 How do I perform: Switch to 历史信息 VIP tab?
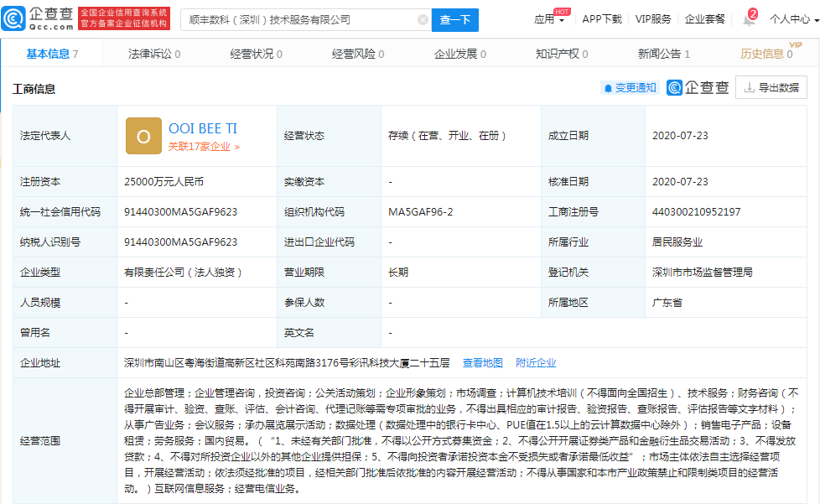766,54
